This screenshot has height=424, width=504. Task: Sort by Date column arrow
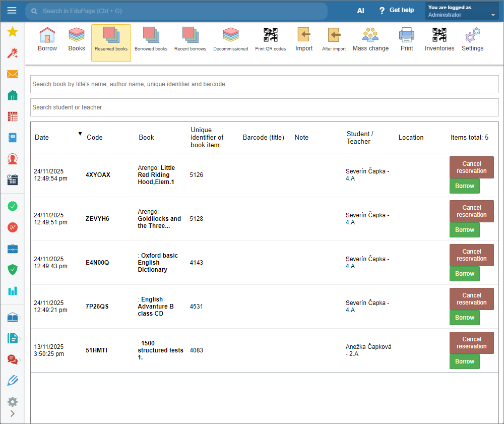coord(80,134)
